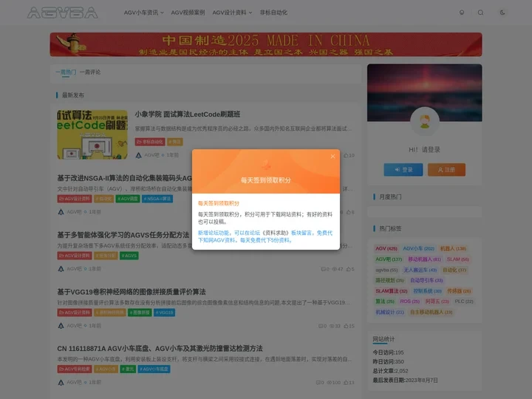Open article 基于多智能体强化学习的AGVS任务分配方法
This screenshot has height=399, width=532.
click(123, 235)
